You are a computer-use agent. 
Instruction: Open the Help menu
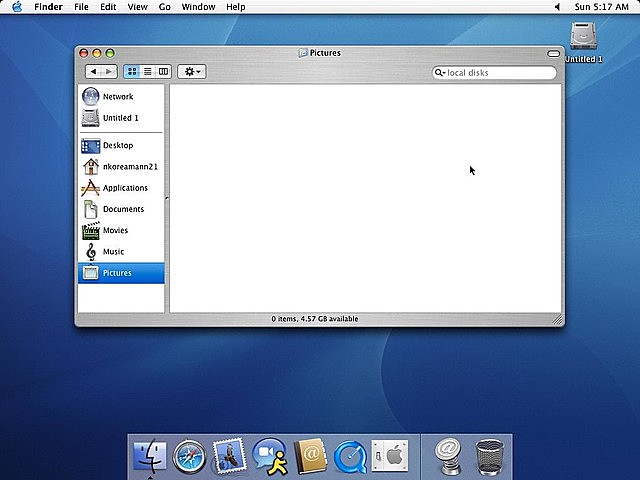[236, 7]
